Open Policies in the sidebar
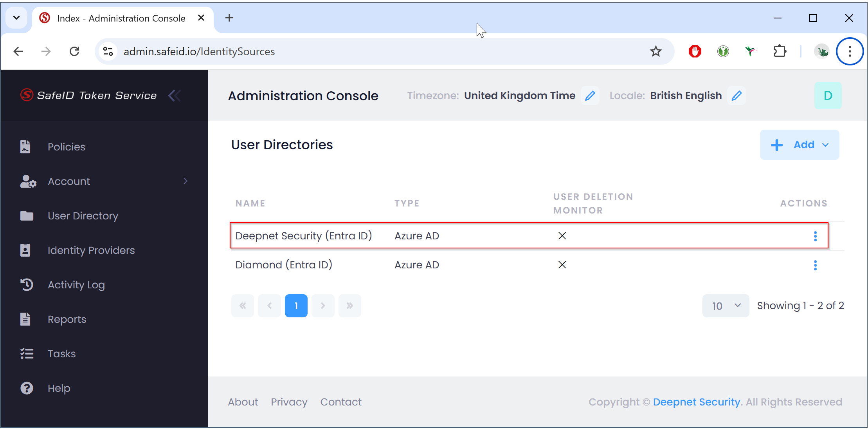Screen dimensions: 868x429 click(66, 147)
